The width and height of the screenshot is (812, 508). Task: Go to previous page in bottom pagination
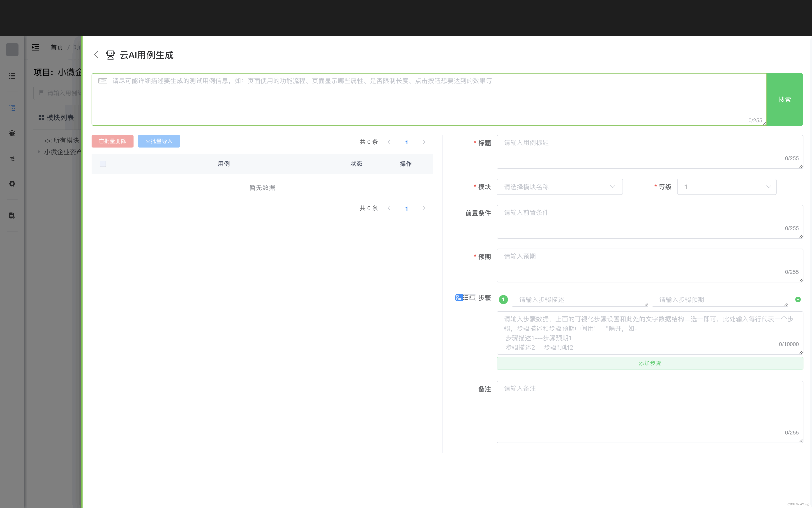click(x=389, y=208)
